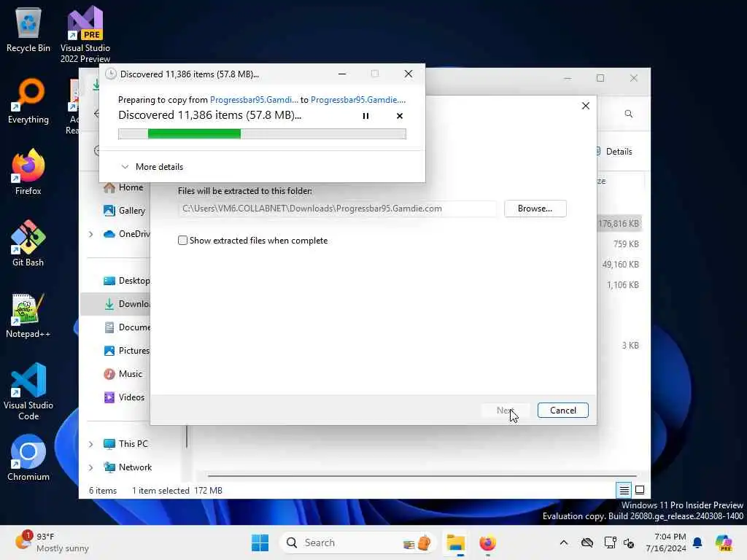This screenshot has height=560, width=747.
Task: Expand the OneDrive tree node
Action: pos(90,234)
